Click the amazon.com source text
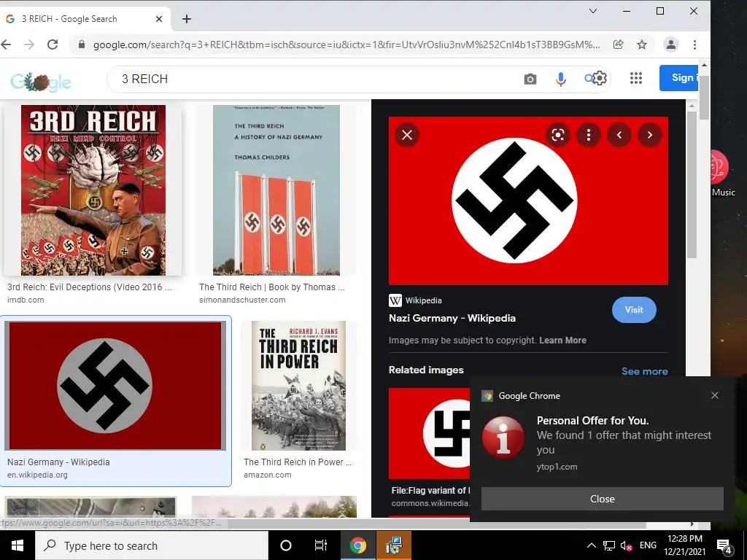Screen dimensions: 747x560 click(267, 475)
